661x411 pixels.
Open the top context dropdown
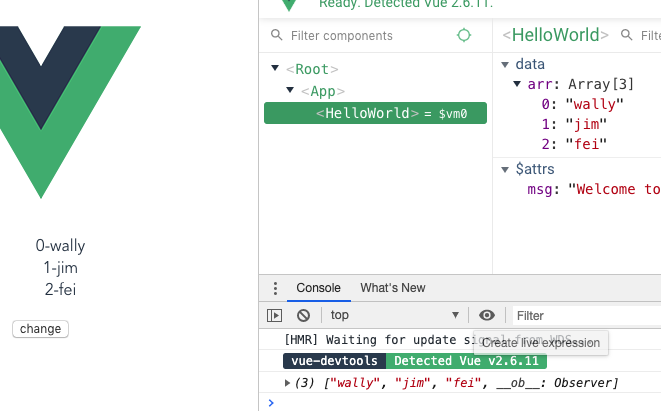tap(394, 315)
